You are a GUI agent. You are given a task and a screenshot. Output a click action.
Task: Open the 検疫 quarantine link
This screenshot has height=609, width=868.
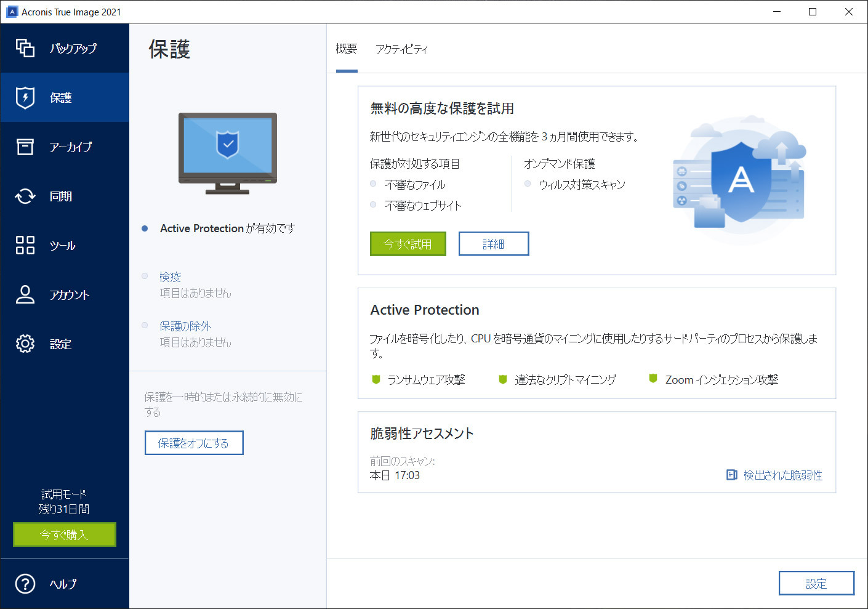coord(170,276)
